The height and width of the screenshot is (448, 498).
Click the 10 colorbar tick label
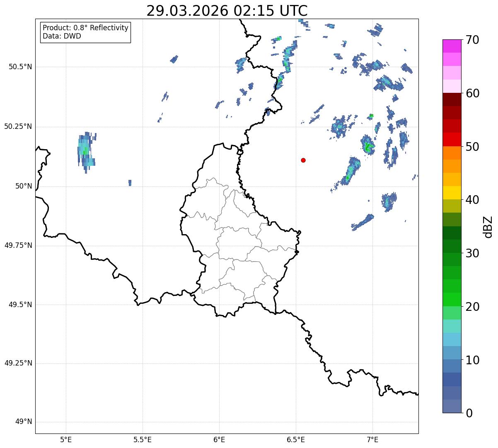(x=473, y=360)
